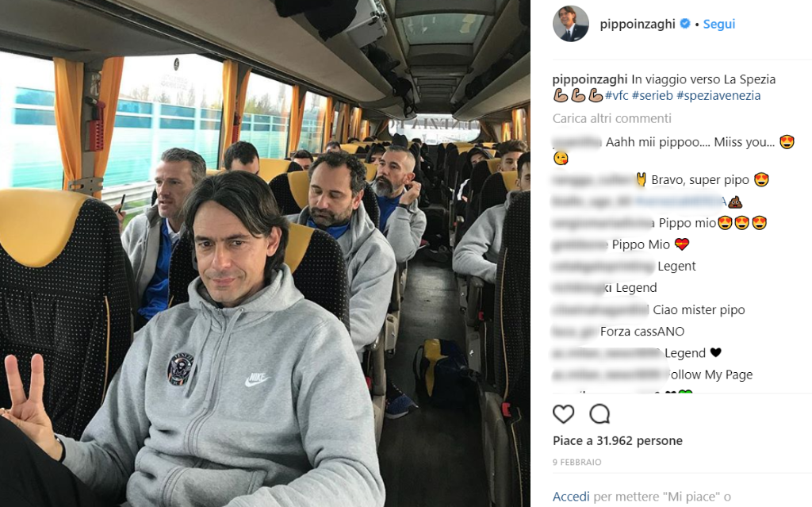
Task: Open the #serieb hashtag
Action: 652,95
